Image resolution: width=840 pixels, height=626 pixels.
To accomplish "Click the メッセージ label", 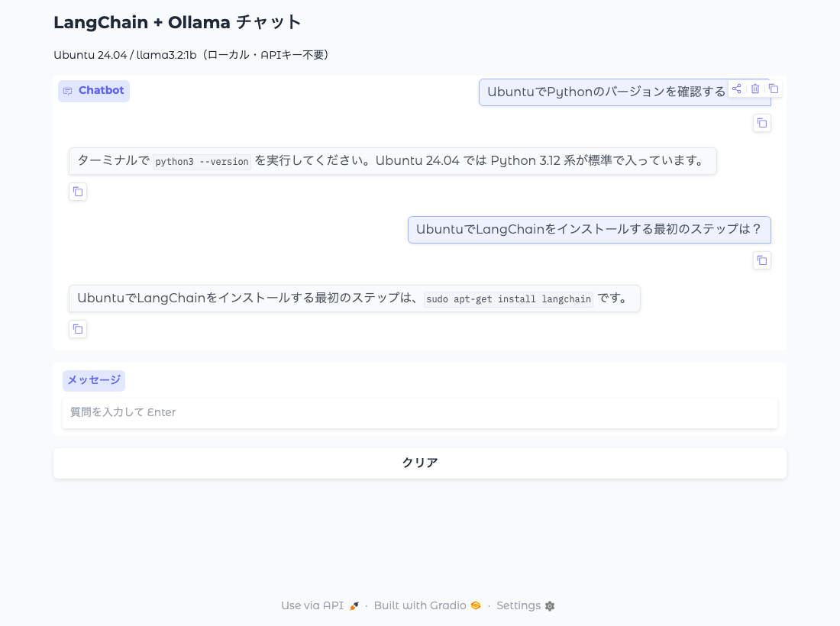I will coord(94,380).
